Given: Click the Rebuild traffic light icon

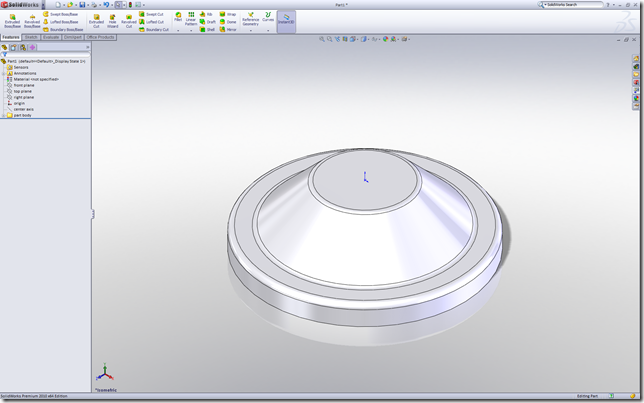Looking at the screenshot, I should [x=130, y=5].
